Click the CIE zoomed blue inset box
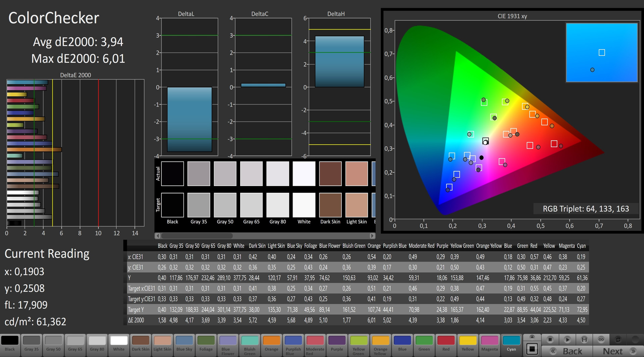 pyautogui.click(x=602, y=52)
